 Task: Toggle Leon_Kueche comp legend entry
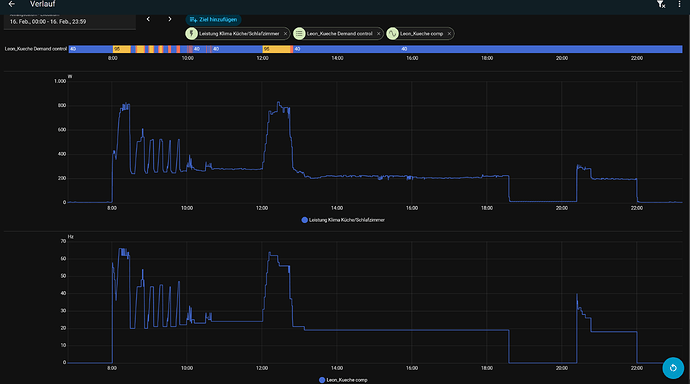pyautogui.click(x=343, y=380)
